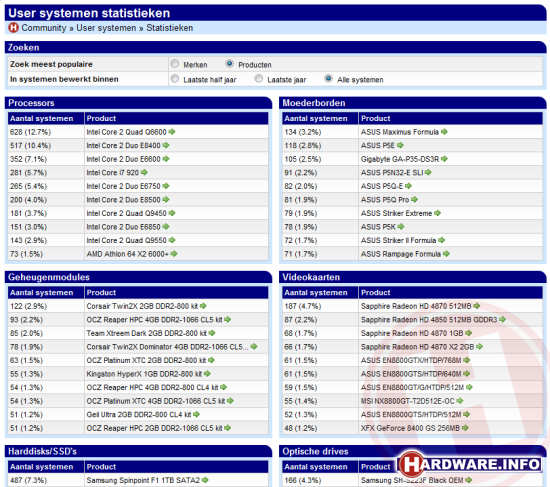Open ASUS EN8800GTS/HTDP/512M link
Image resolution: width=550 pixels, height=487 pixels.
click(411, 415)
